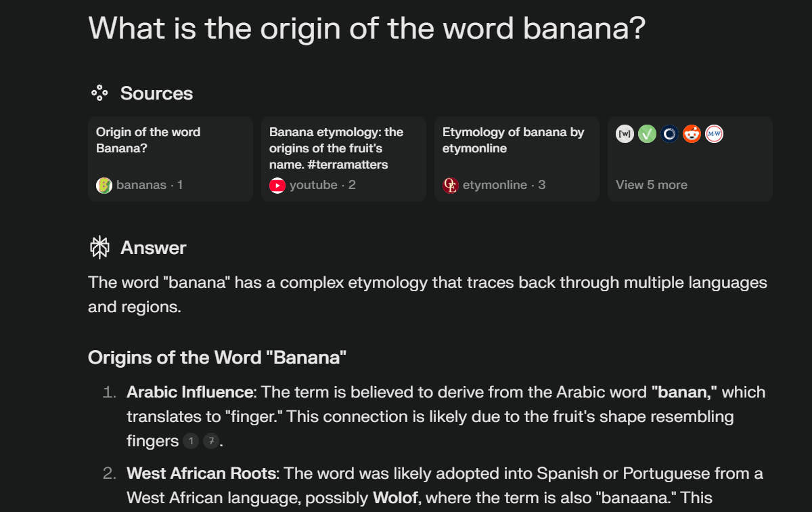The width and height of the screenshot is (812, 512).
Task: Click the Answer heading text
Action: point(153,248)
